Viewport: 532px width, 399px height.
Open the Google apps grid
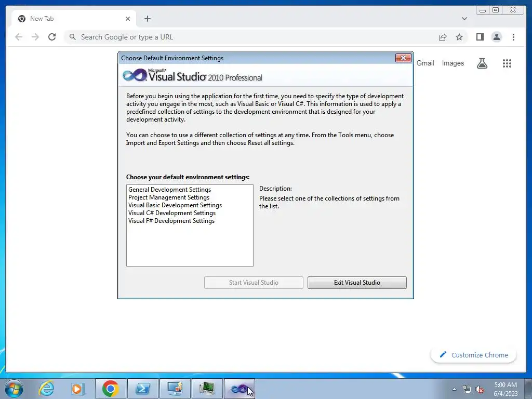tap(507, 63)
